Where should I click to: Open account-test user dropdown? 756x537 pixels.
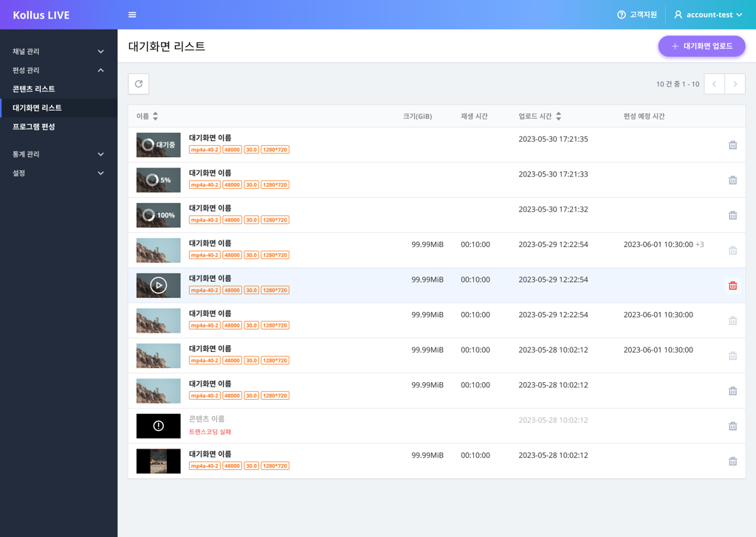[x=708, y=15]
